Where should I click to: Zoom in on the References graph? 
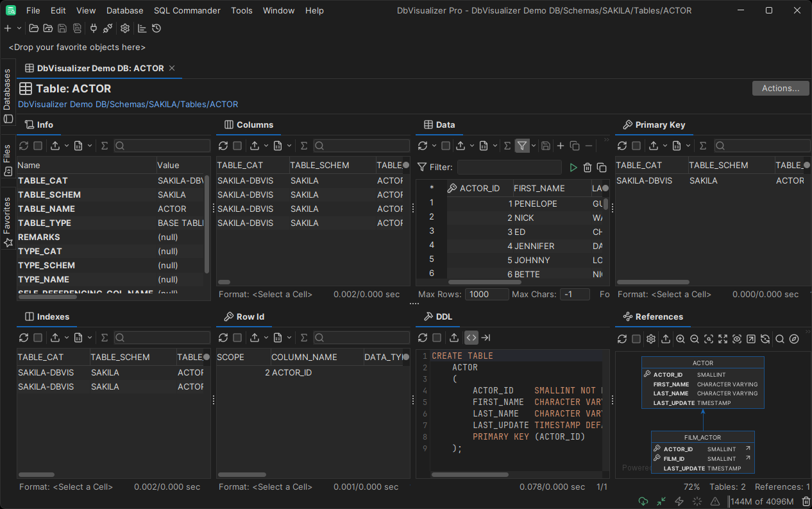[x=680, y=338]
